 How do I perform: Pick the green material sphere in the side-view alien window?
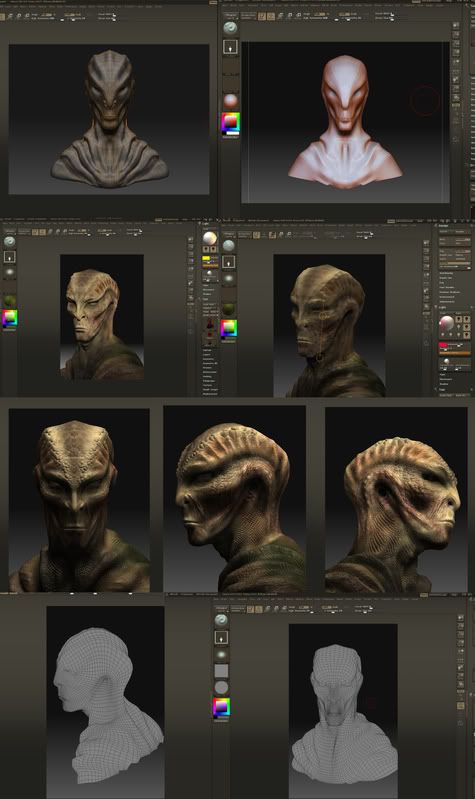point(229,309)
